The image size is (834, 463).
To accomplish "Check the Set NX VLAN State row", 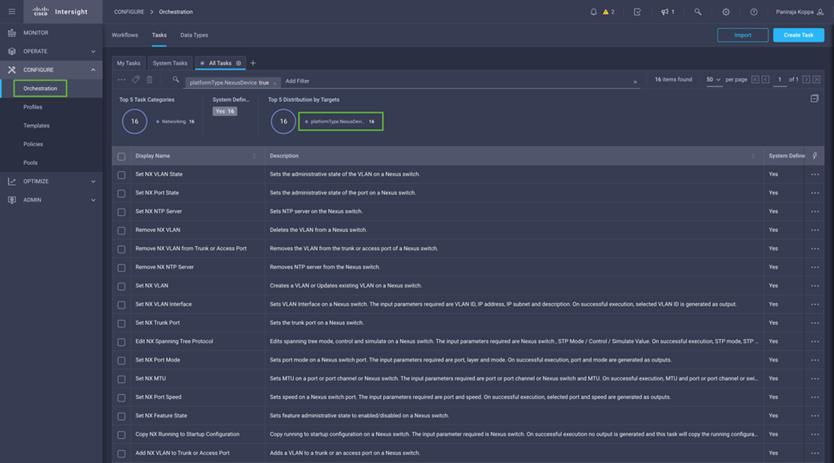I will coord(121,175).
